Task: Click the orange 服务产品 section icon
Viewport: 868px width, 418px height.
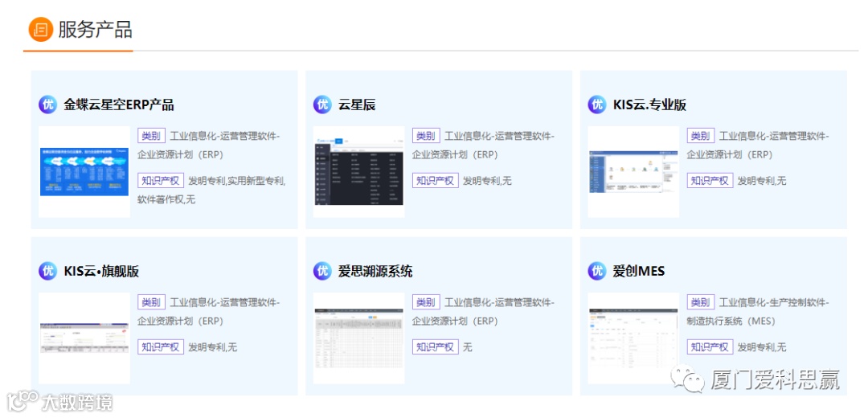Action: (x=40, y=30)
